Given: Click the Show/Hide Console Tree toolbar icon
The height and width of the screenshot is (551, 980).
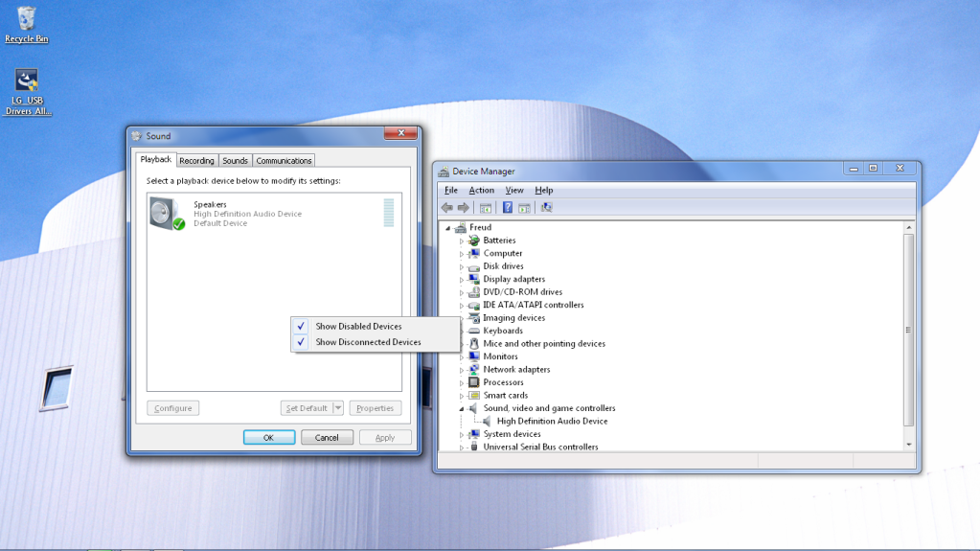Looking at the screenshot, I should 486,208.
